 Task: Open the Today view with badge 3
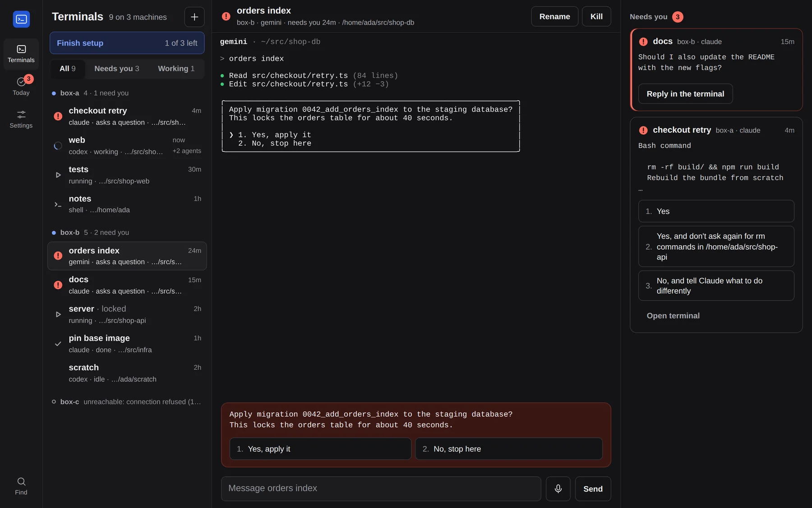(x=21, y=86)
